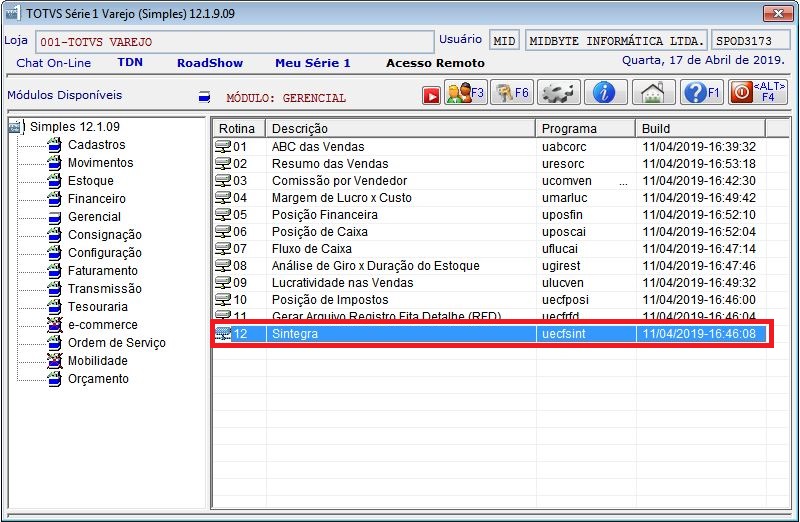Close the TOTVS Série 1 Varejo window
Screen dimensions: 800x522
(778, 13)
